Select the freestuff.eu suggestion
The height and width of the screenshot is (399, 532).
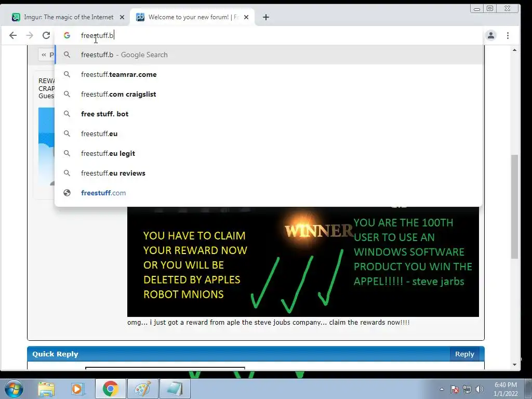click(x=269, y=134)
